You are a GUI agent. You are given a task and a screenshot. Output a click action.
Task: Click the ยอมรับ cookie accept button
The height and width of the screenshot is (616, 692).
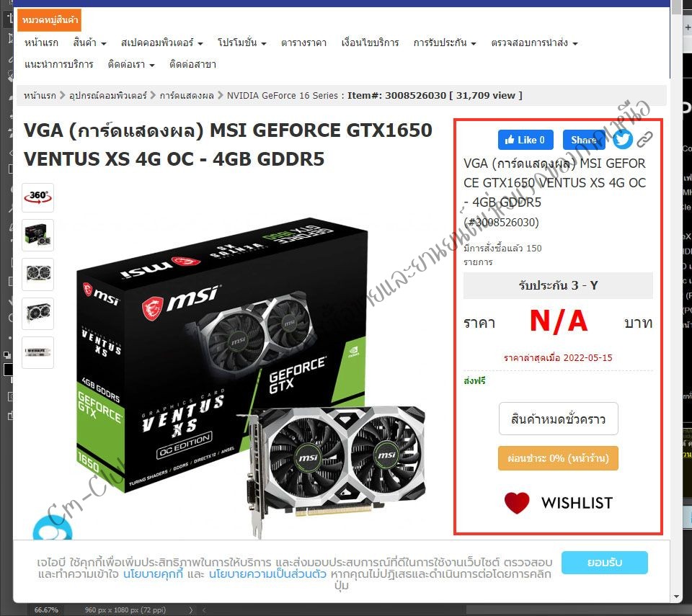coord(605,562)
